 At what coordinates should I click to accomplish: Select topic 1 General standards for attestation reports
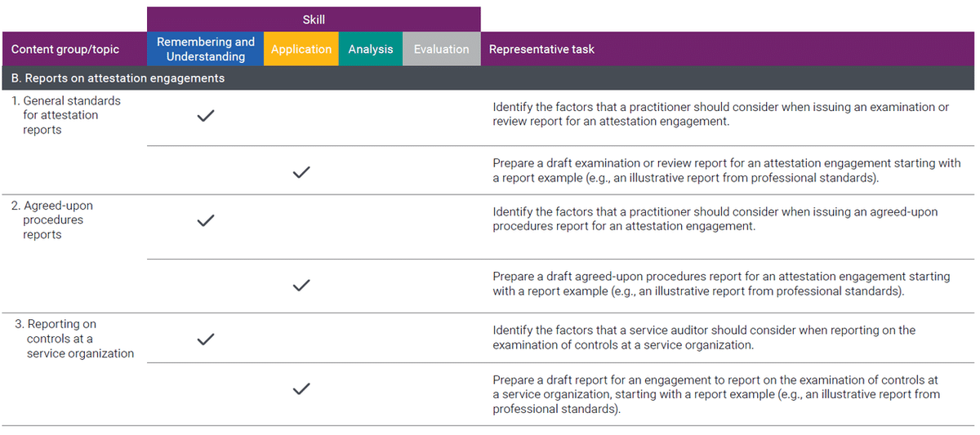pos(66,115)
